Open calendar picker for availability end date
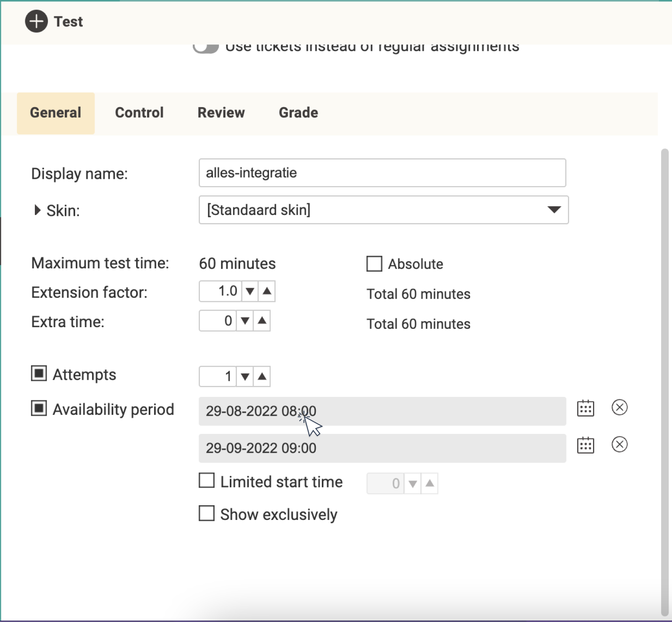Image resolution: width=672 pixels, height=622 pixels. click(x=585, y=445)
